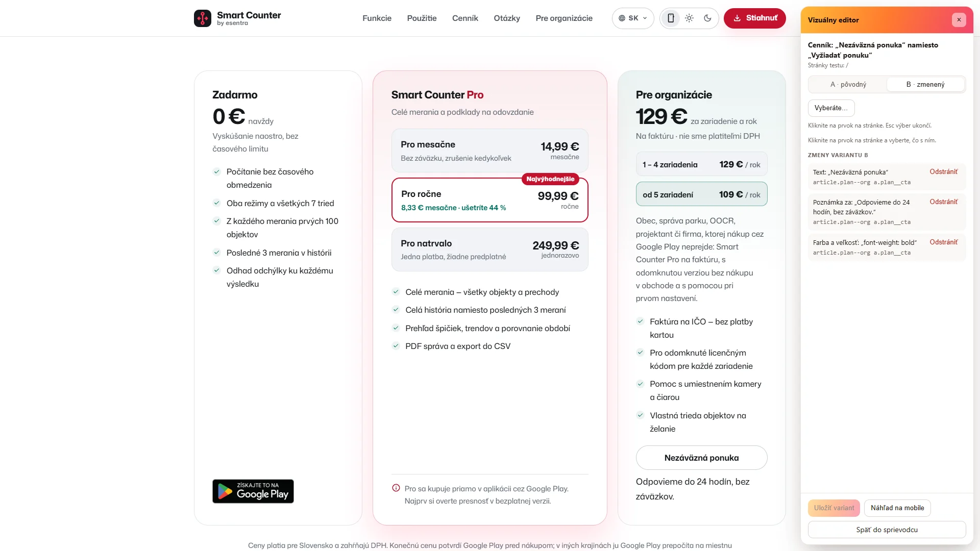Click the Smart Counter logo icon
Viewport: 980px width, 551px height.
pyautogui.click(x=203, y=18)
